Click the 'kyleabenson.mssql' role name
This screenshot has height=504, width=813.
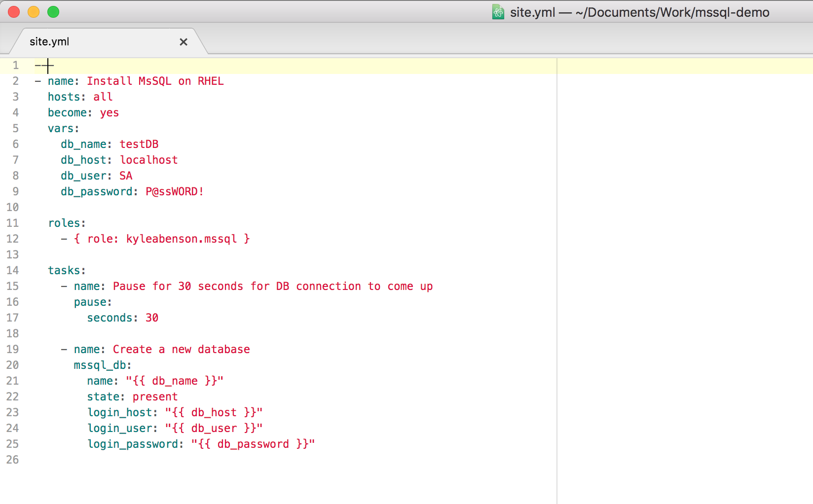[x=181, y=239]
